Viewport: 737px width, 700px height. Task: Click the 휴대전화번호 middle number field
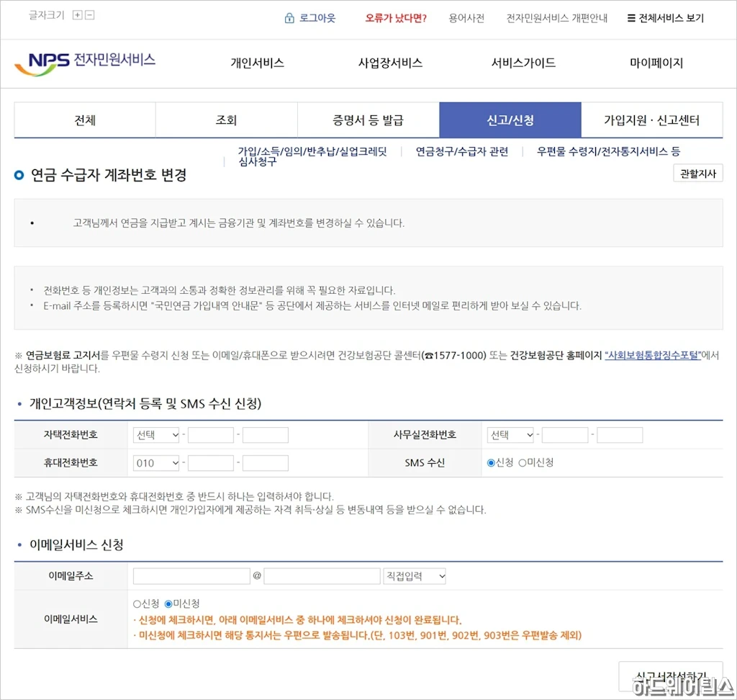point(211,463)
